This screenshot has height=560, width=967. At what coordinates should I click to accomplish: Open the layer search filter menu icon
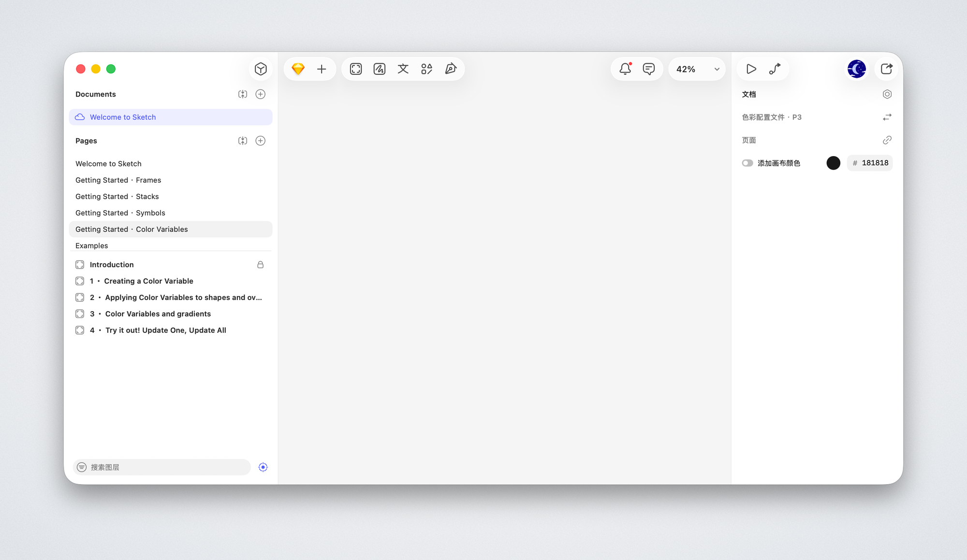82,467
